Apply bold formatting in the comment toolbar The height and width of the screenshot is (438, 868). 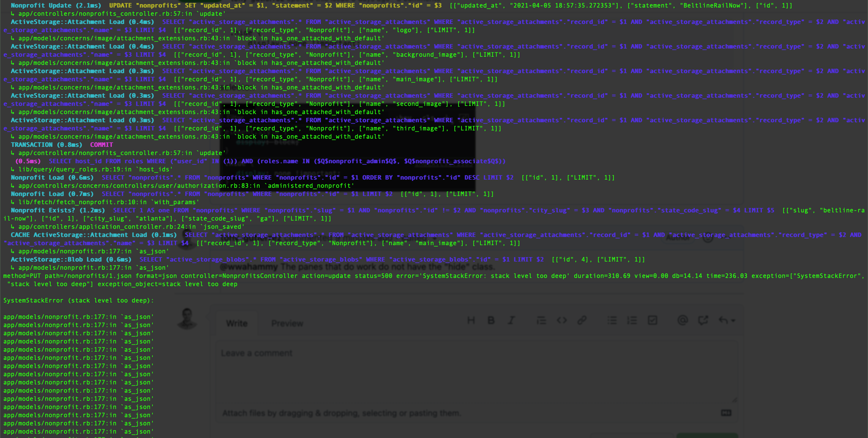point(491,320)
